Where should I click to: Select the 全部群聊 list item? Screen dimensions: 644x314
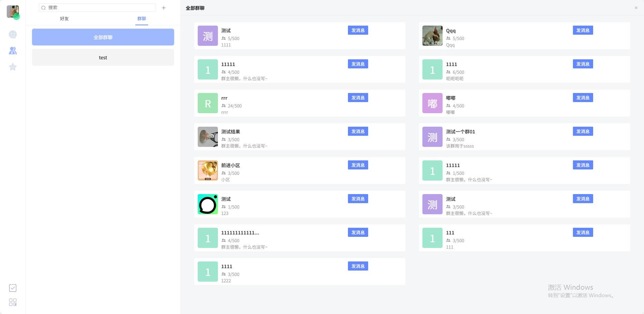(x=103, y=37)
